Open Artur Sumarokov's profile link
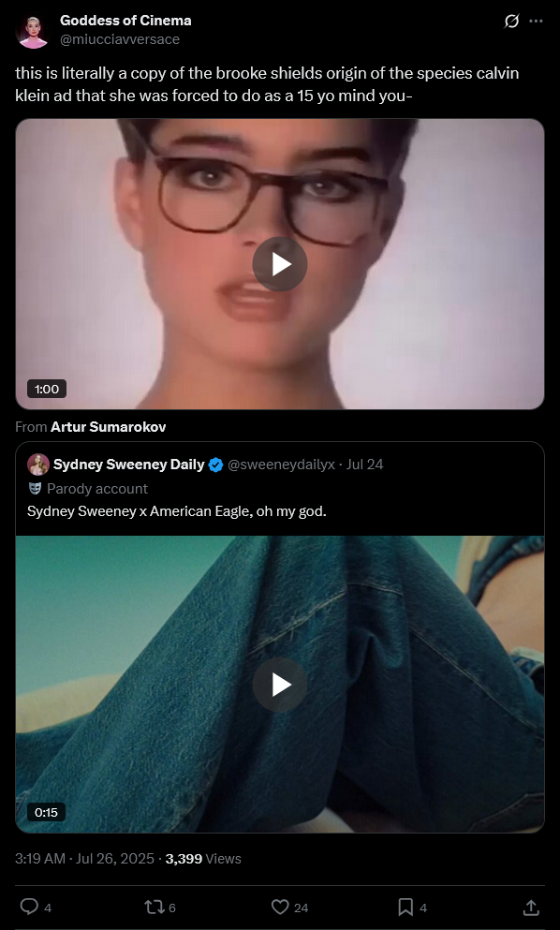 click(x=109, y=427)
